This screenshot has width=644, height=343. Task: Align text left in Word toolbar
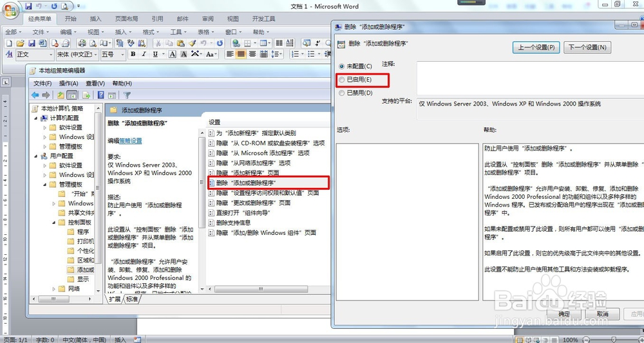(230, 54)
